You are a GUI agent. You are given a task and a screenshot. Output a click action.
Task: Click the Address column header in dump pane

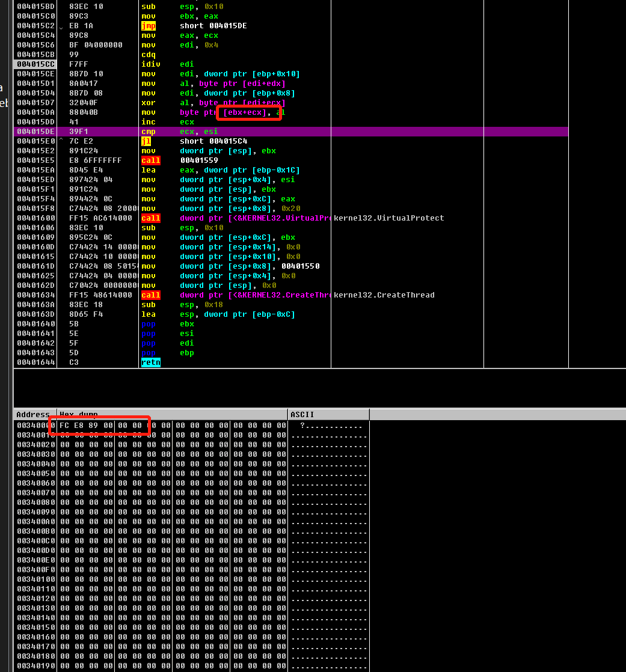[x=33, y=414]
